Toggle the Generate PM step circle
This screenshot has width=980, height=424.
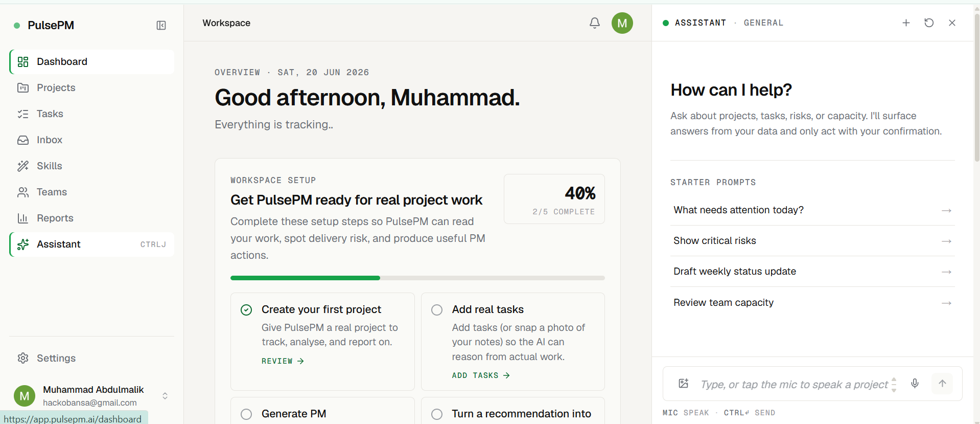click(x=246, y=414)
